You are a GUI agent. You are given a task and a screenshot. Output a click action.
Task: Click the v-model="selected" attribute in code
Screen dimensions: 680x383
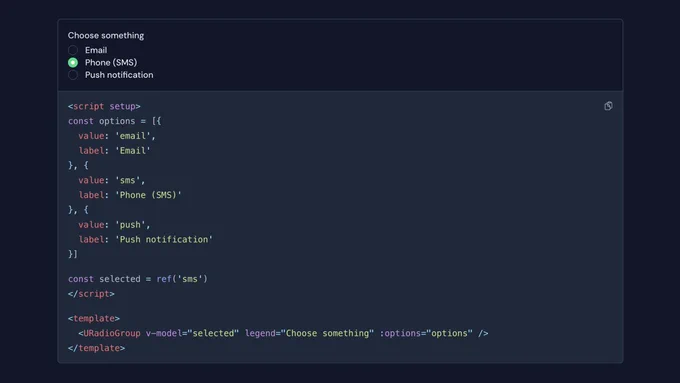tap(192, 333)
